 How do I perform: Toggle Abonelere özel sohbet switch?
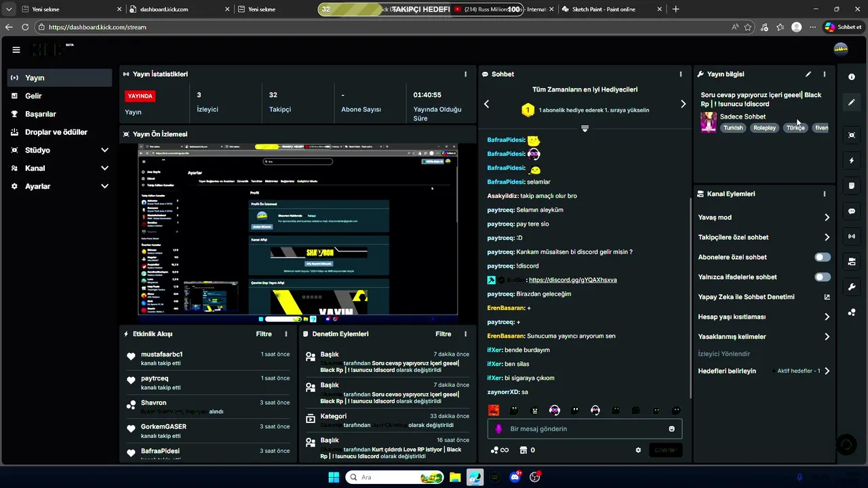tap(823, 258)
